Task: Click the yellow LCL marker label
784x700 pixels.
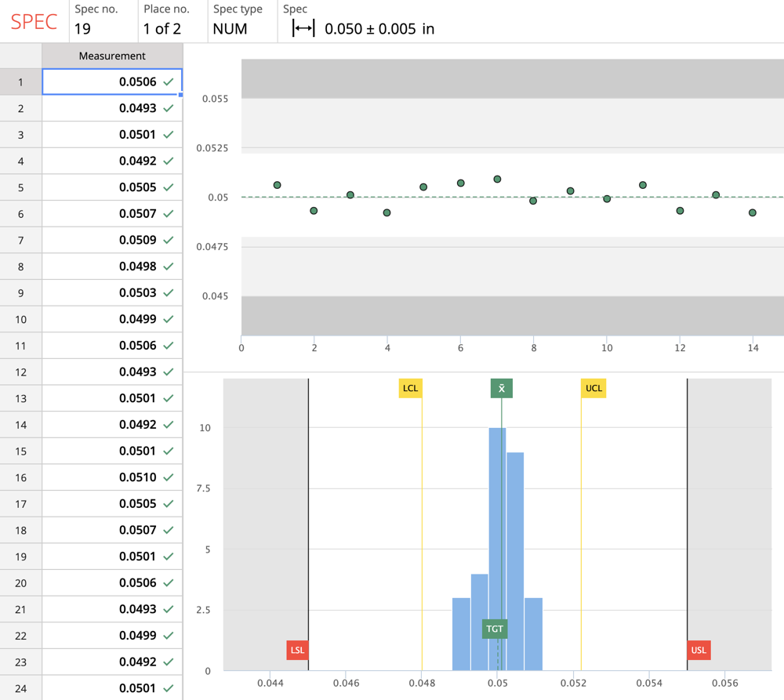Action: pyautogui.click(x=410, y=388)
